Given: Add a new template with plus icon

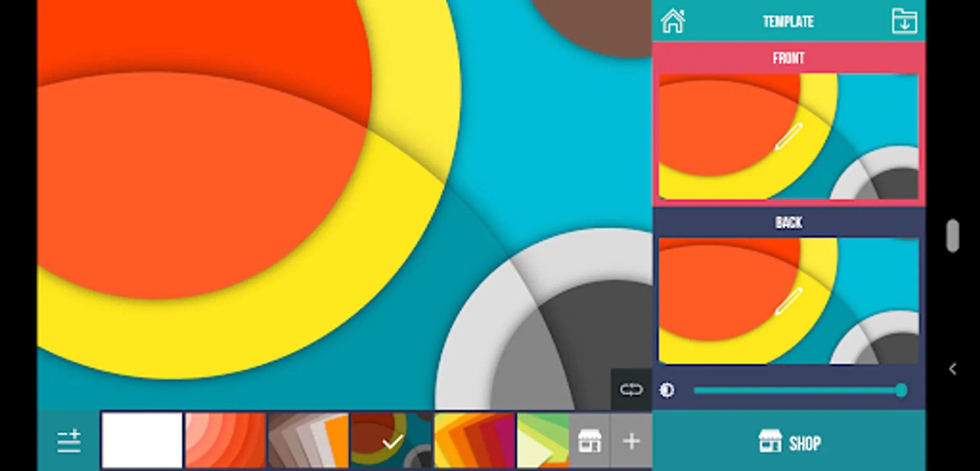Looking at the screenshot, I should tap(632, 441).
